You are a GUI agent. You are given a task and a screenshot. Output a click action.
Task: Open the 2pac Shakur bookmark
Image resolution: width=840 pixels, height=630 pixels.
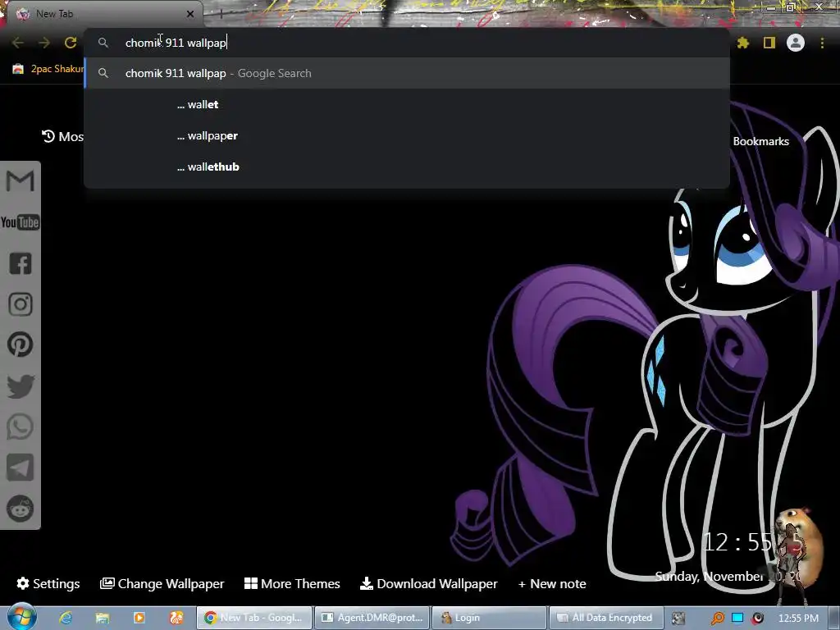point(48,69)
